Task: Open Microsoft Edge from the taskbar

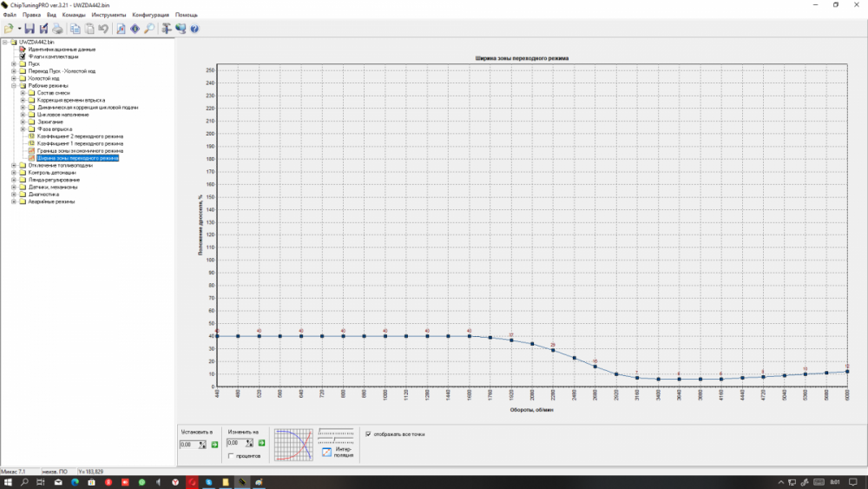Action: tap(75, 481)
